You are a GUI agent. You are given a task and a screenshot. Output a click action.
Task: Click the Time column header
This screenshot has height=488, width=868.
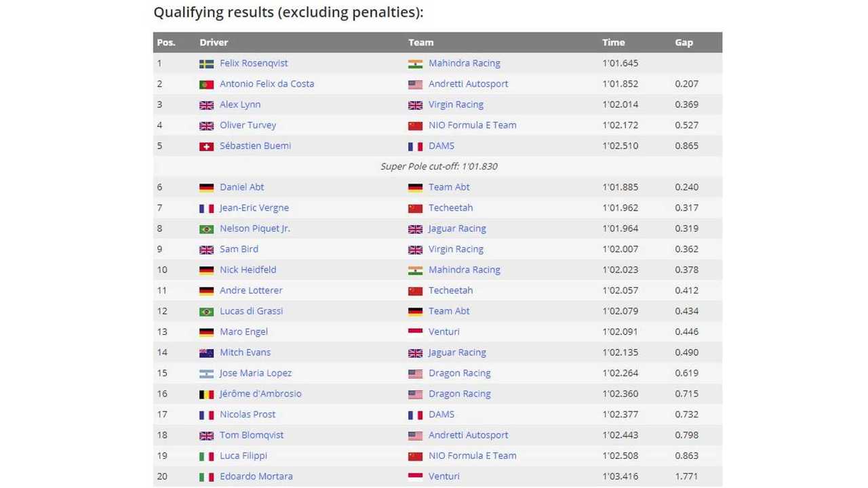coord(613,42)
